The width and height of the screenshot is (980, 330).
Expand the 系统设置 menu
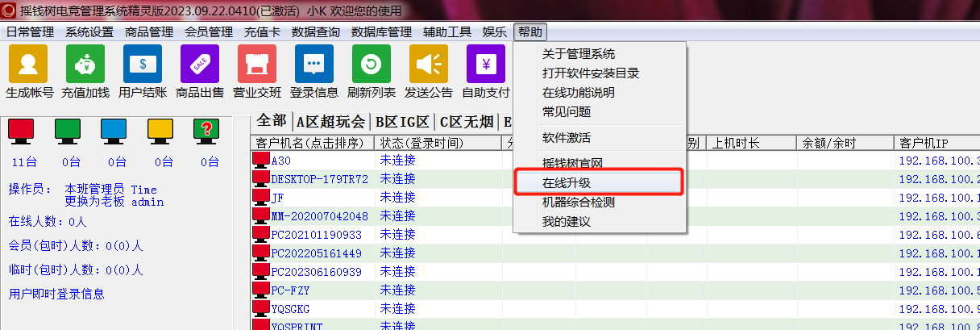(89, 32)
